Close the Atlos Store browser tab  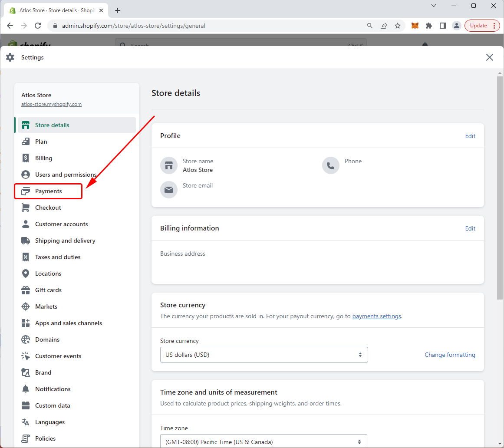pos(101,10)
